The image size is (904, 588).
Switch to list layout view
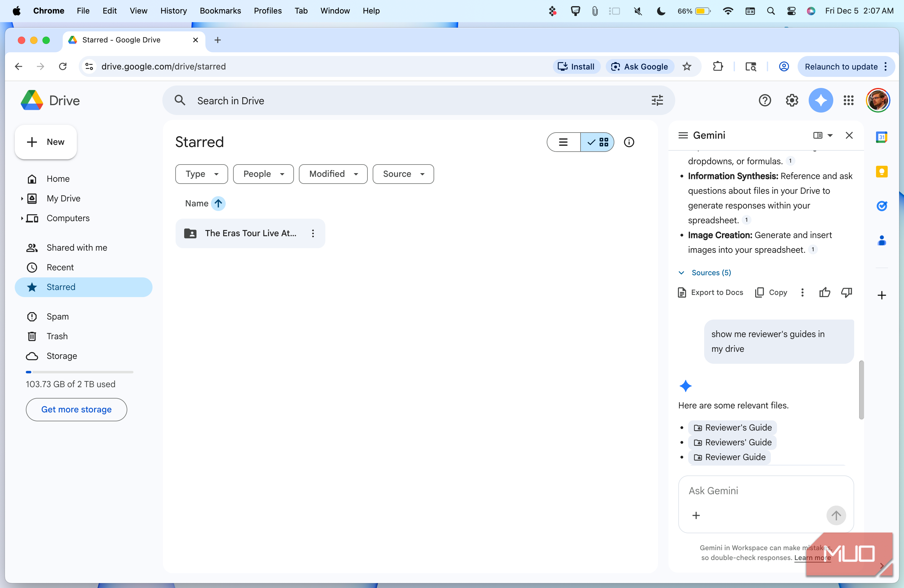pyautogui.click(x=563, y=142)
